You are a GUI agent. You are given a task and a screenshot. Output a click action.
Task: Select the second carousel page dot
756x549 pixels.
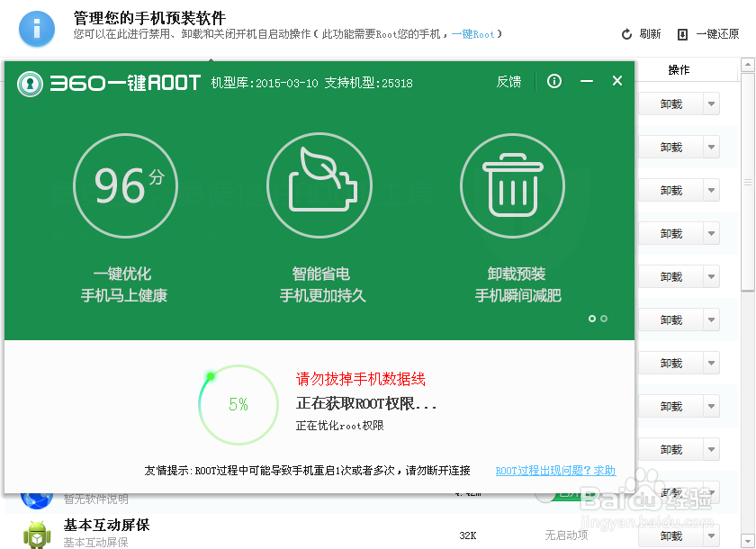[604, 319]
